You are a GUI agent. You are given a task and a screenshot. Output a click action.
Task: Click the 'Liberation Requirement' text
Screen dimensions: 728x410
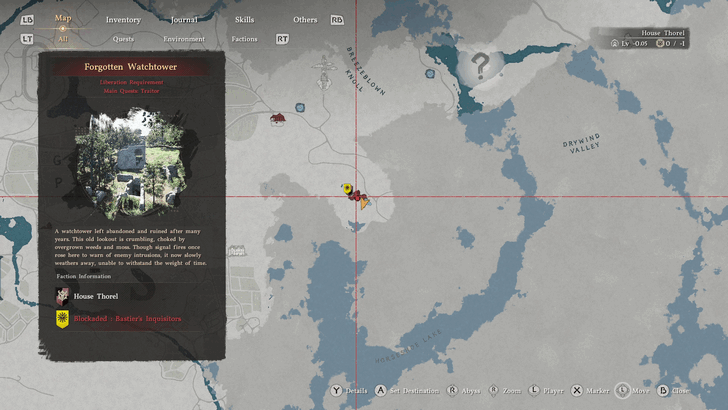(x=131, y=82)
